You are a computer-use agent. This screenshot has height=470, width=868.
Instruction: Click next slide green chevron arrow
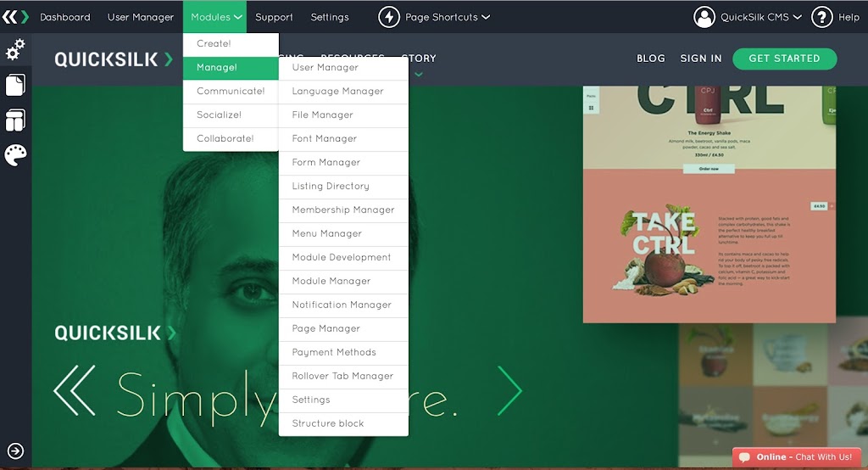pos(509,390)
